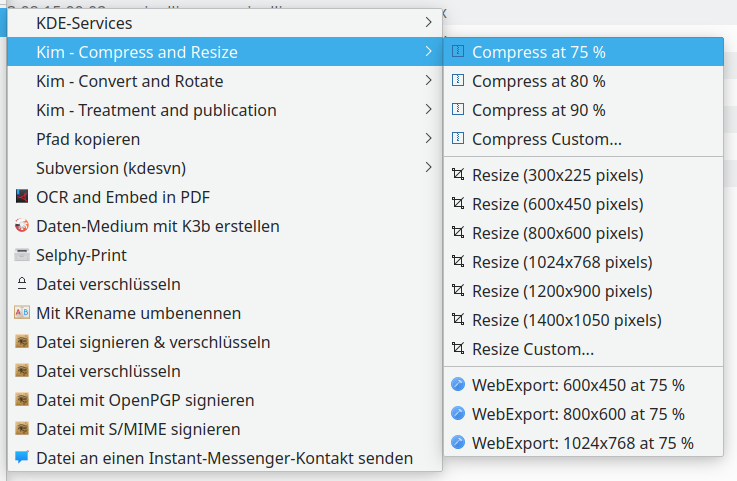Expand the Kim - Treatment and publication arrow
The height and width of the screenshot is (481, 737).
coord(428,109)
